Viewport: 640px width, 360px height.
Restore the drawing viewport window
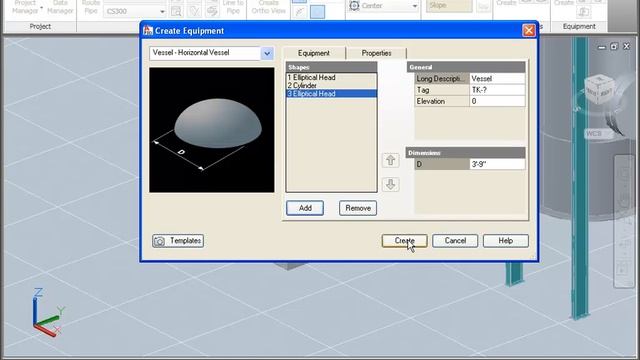pyautogui.click(x=613, y=47)
